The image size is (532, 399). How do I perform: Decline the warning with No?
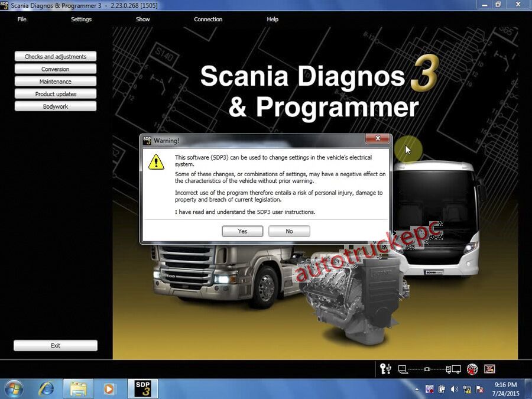(x=289, y=231)
